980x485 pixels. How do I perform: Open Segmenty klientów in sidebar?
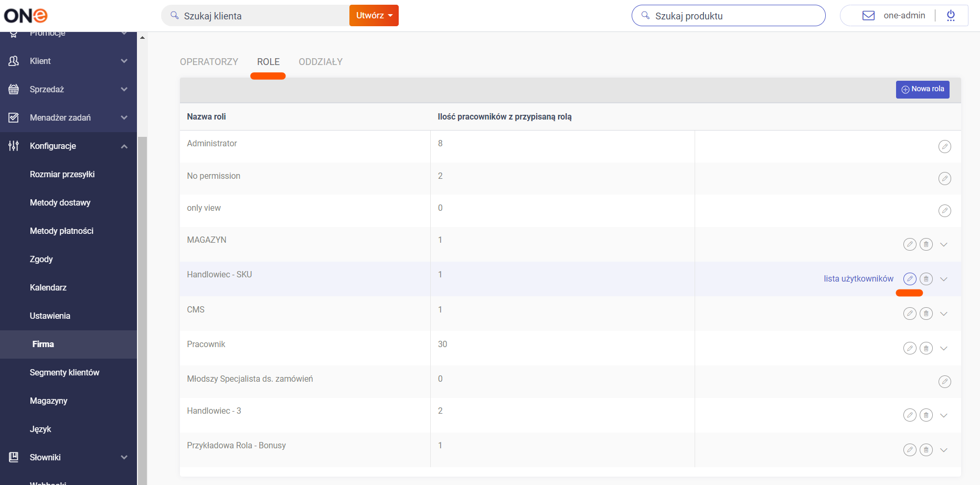(65, 372)
